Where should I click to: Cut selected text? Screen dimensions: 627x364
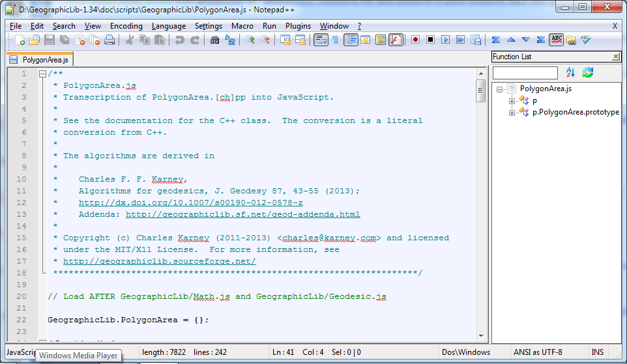[x=129, y=40]
